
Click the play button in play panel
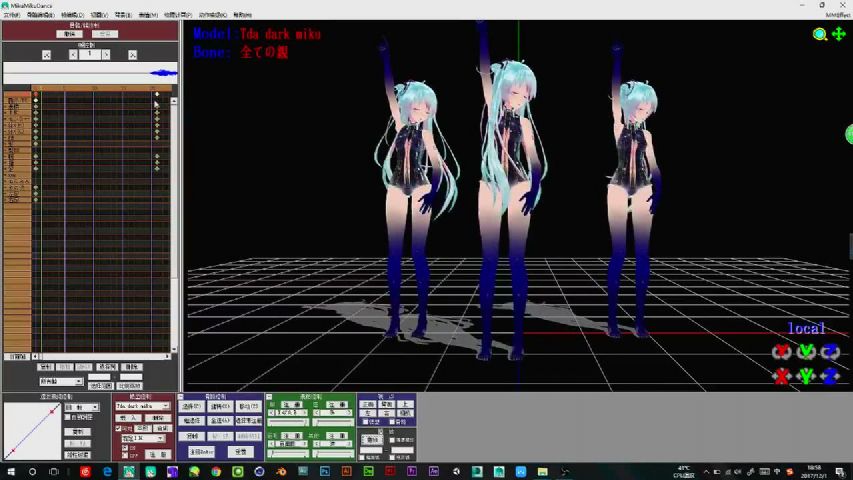pyautogui.click(x=372, y=440)
